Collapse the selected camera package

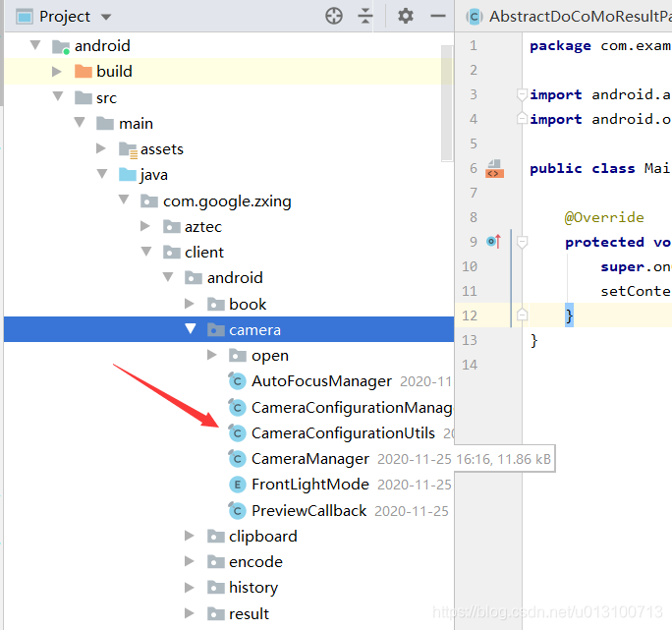[191, 329]
